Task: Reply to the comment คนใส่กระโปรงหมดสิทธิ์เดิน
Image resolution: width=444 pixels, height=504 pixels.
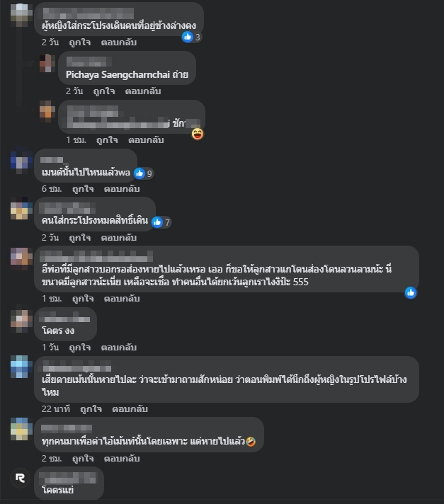Action: (x=119, y=238)
